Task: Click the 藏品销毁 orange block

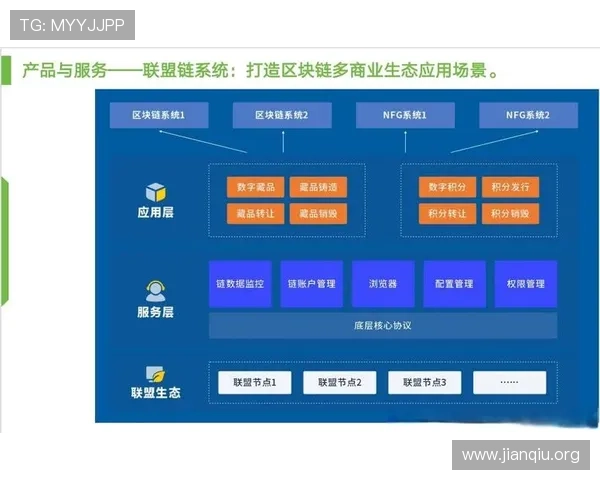Action: pyautogui.click(x=318, y=213)
